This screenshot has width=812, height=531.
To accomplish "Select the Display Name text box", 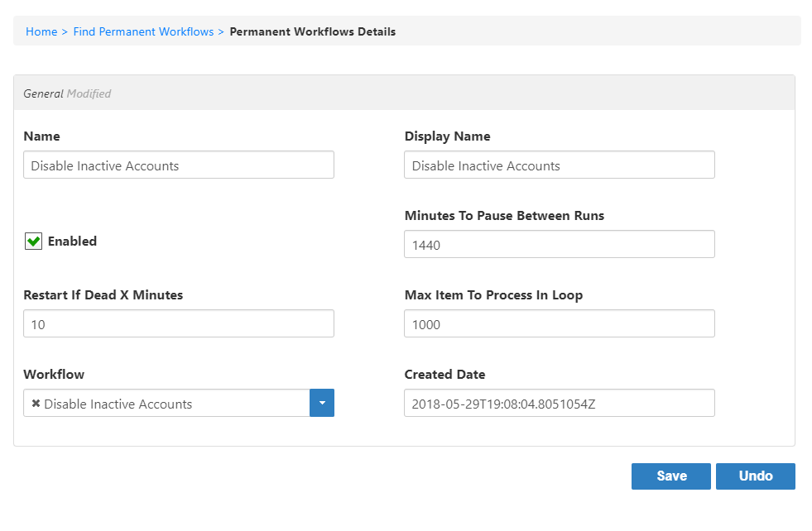I will [x=559, y=165].
